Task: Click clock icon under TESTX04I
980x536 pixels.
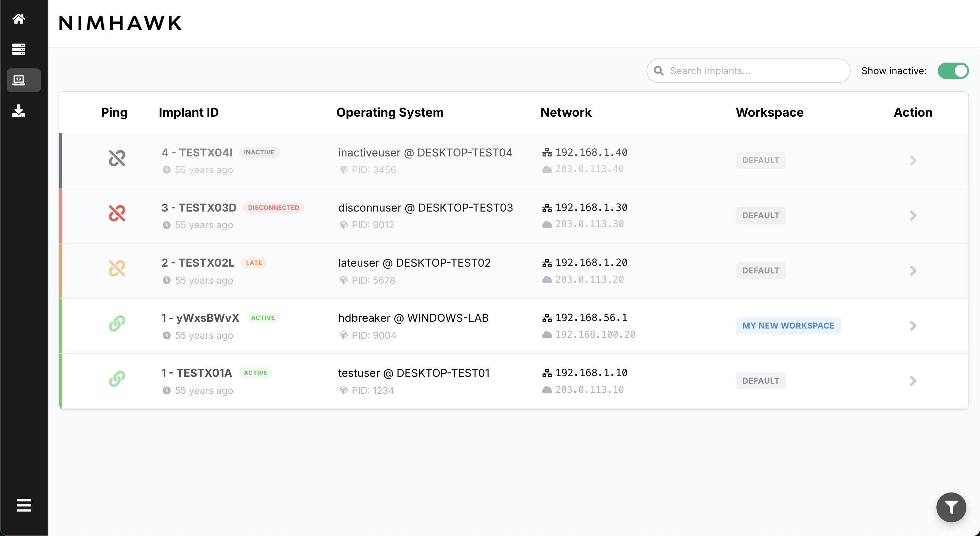Action: (167, 170)
